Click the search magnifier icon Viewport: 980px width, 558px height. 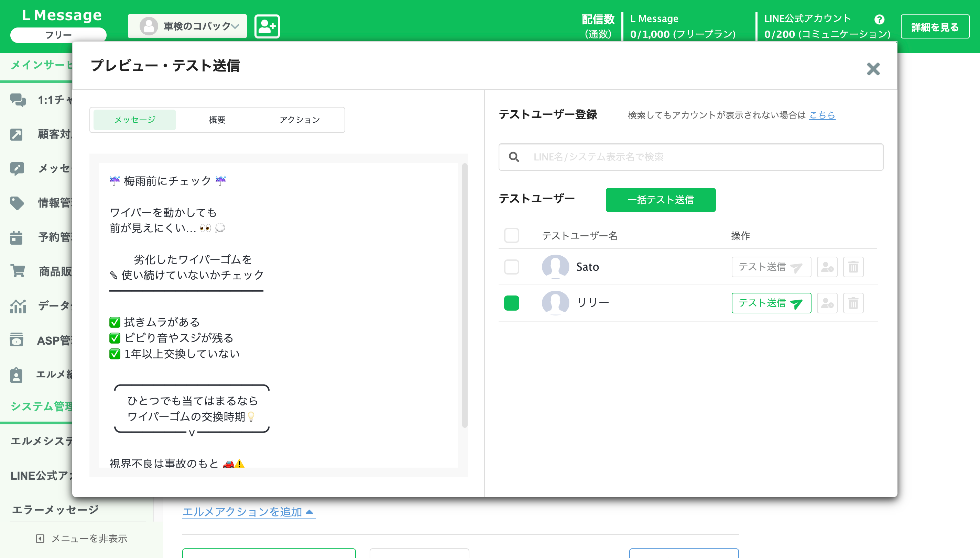point(514,157)
